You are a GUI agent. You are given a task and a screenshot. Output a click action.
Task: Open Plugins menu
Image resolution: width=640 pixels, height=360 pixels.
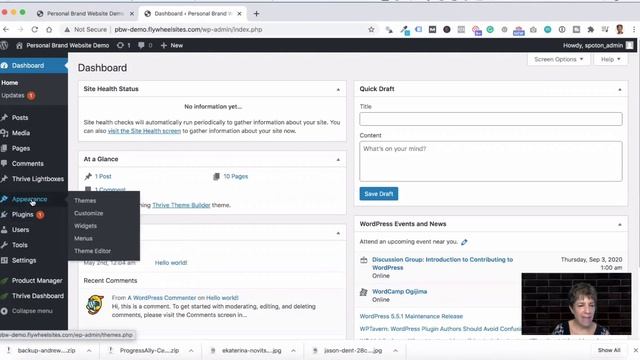click(22, 214)
